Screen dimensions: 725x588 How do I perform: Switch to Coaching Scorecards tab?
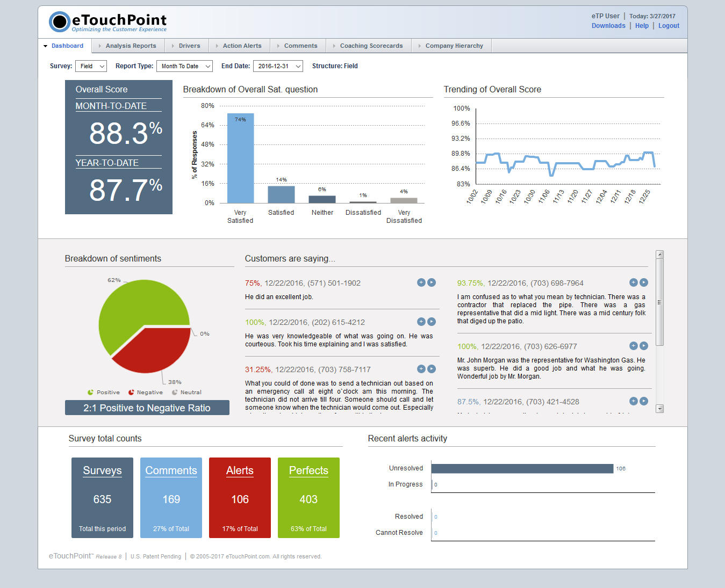371,46
